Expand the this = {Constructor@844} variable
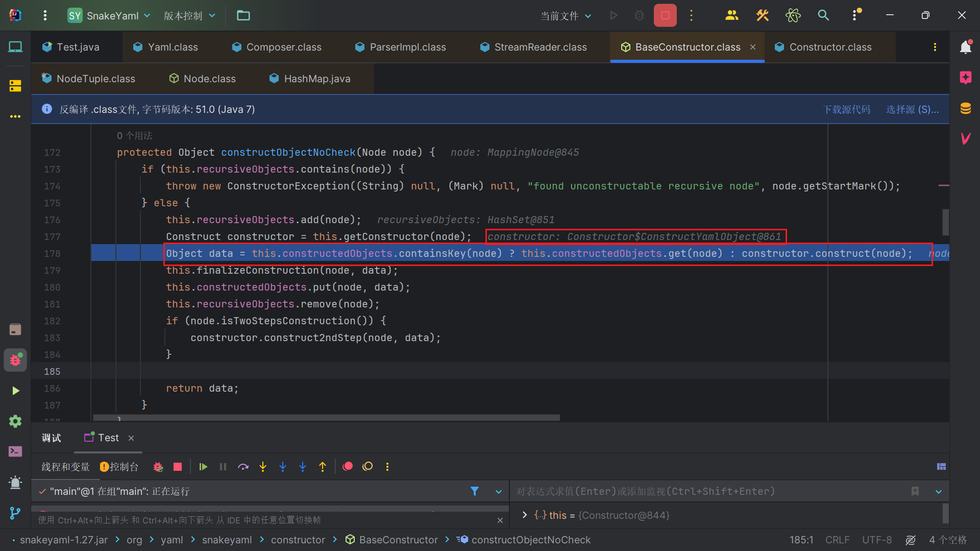This screenshot has height=551, width=980. [525, 515]
